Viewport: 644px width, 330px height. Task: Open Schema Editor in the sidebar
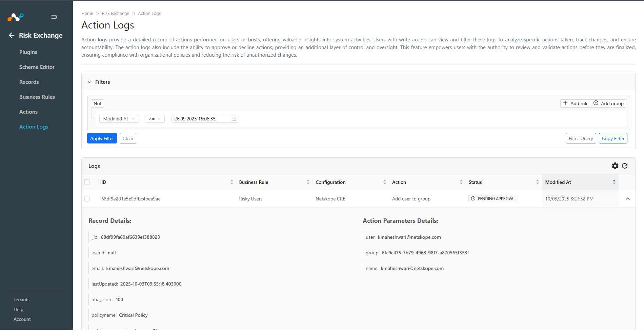37,67
